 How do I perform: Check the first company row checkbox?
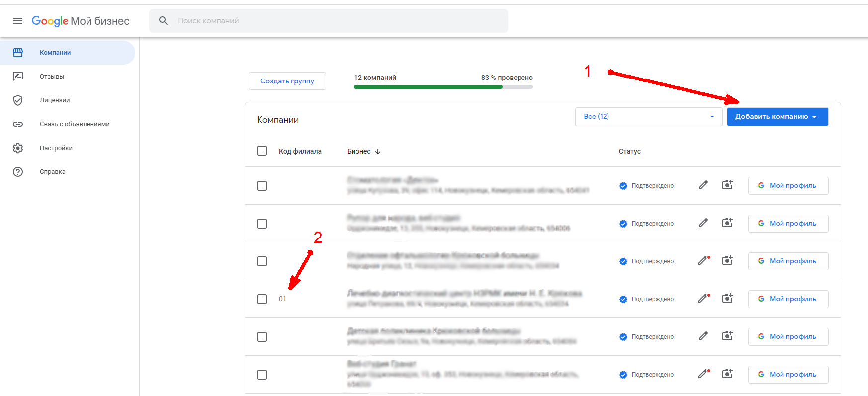pos(262,186)
